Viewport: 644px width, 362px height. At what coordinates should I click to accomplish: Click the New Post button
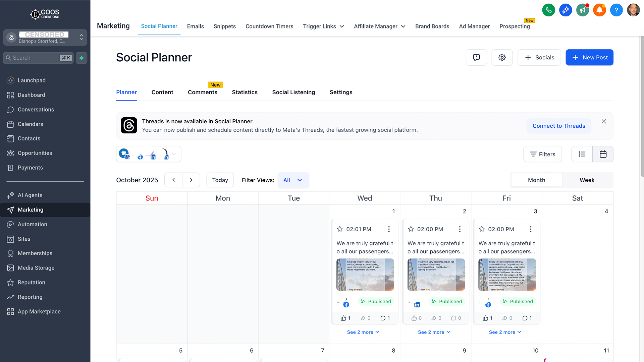pyautogui.click(x=589, y=57)
